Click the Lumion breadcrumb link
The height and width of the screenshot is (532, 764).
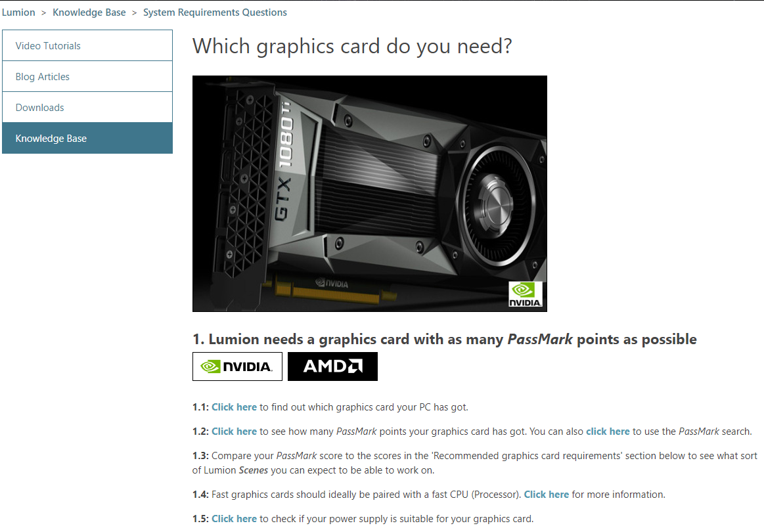coord(18,12)
